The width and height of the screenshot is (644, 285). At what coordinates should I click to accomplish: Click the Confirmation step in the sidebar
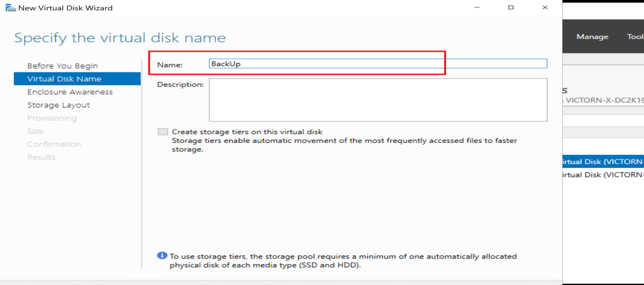(54, 144)
